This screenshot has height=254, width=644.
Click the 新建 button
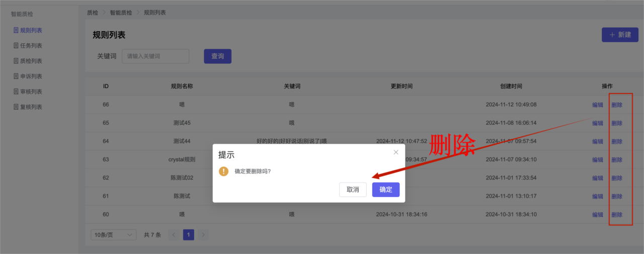point(620,35)
